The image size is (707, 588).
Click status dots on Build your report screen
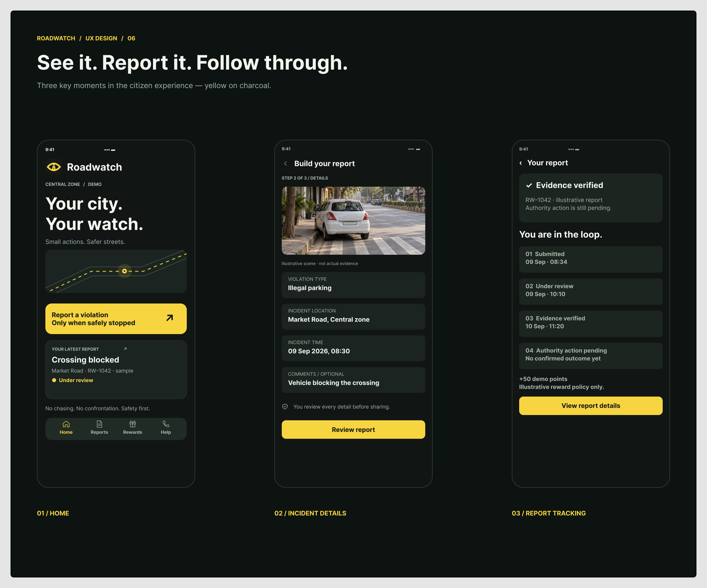[411, 149]
